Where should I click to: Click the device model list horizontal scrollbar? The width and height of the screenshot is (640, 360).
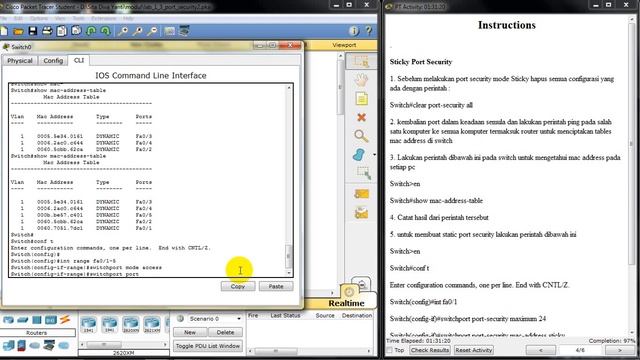pyautogui.click(x=124, y=345)
